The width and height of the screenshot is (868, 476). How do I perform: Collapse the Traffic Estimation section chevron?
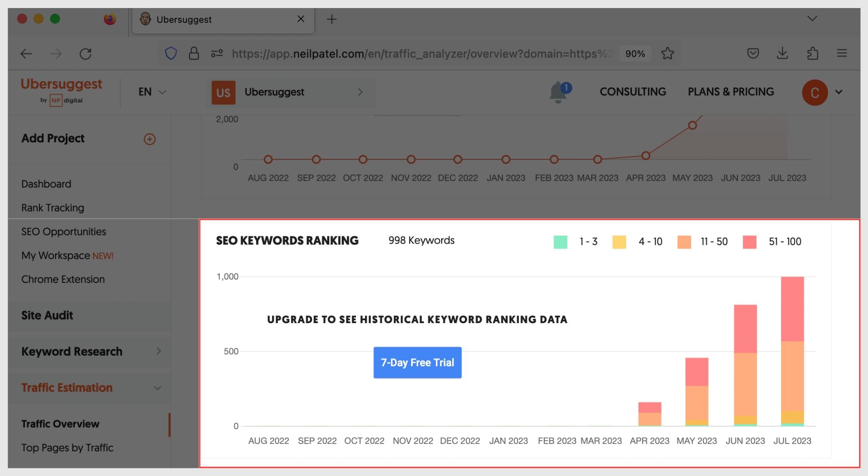[x=158, y=388]
